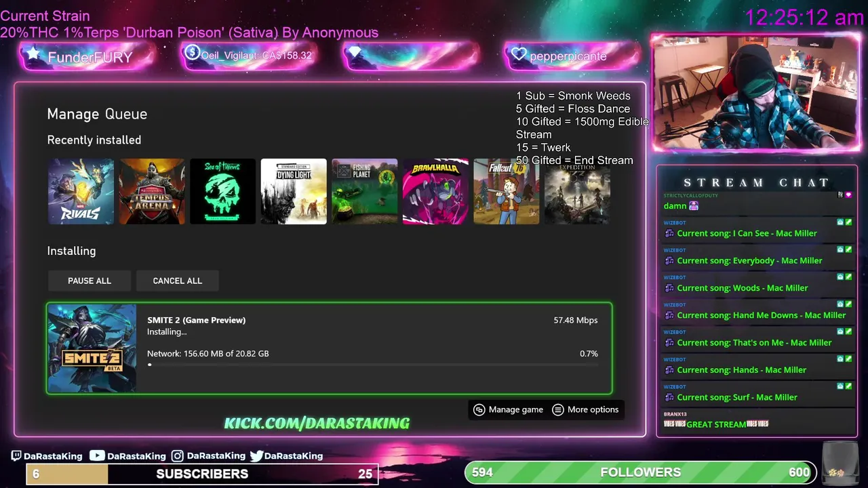The height and width of the screenshot is (488, 868).
Task: Click badge icons on I Can See message
Action: pyautogui.click(x=844, y=222)
